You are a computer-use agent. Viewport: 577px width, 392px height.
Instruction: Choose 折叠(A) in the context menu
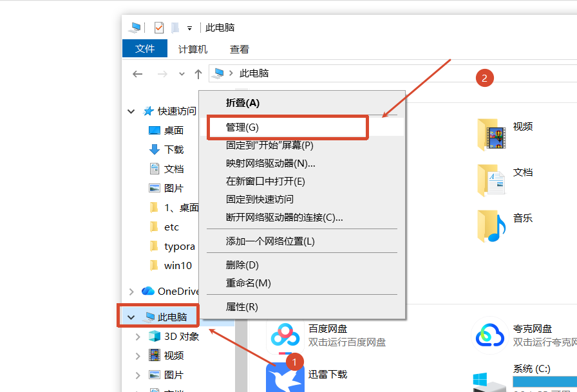coord(302,103)
